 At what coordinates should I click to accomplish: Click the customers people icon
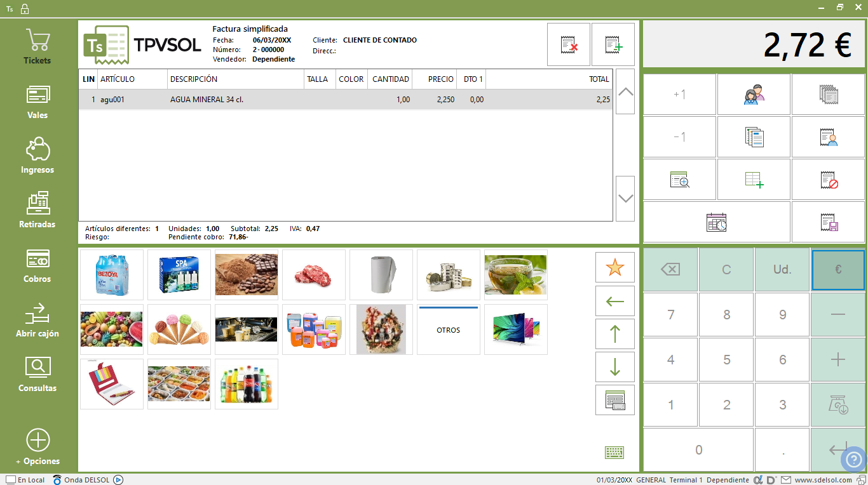[x=754, y=95]
